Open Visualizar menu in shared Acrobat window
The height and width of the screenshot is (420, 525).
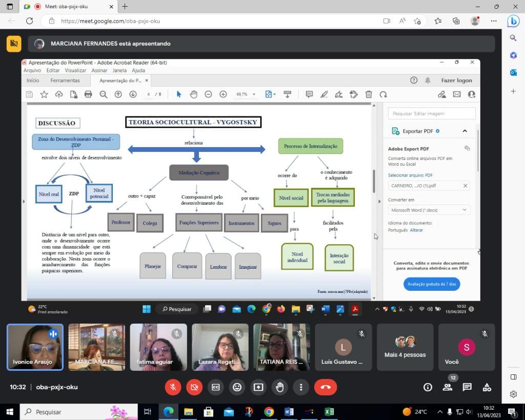pyautogui.click(x=75, y=70)
